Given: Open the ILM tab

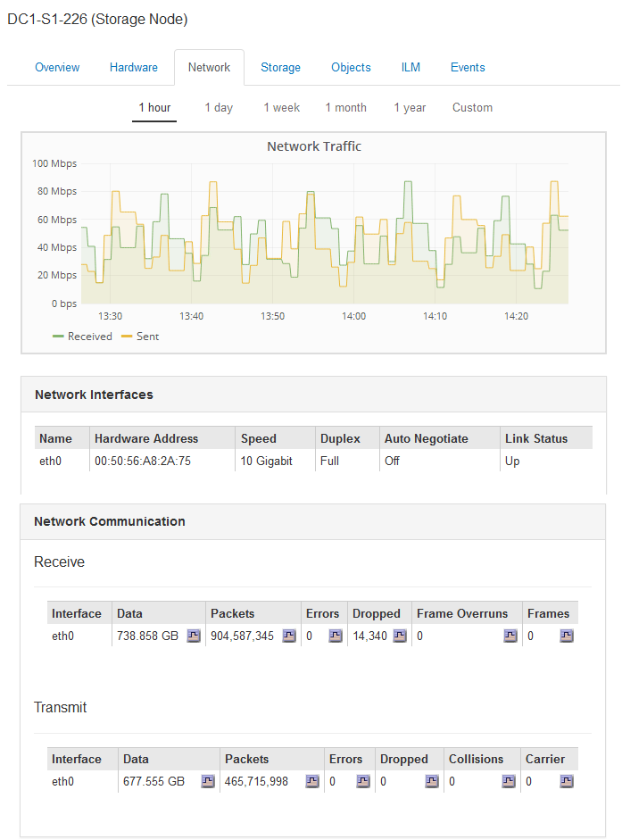Looking at the screenshot, I should 411,68.
